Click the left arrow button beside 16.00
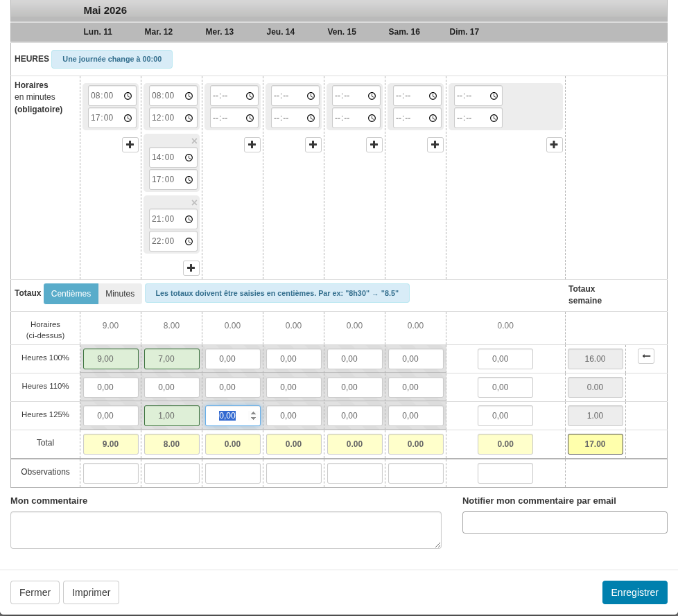 [646, 356]
